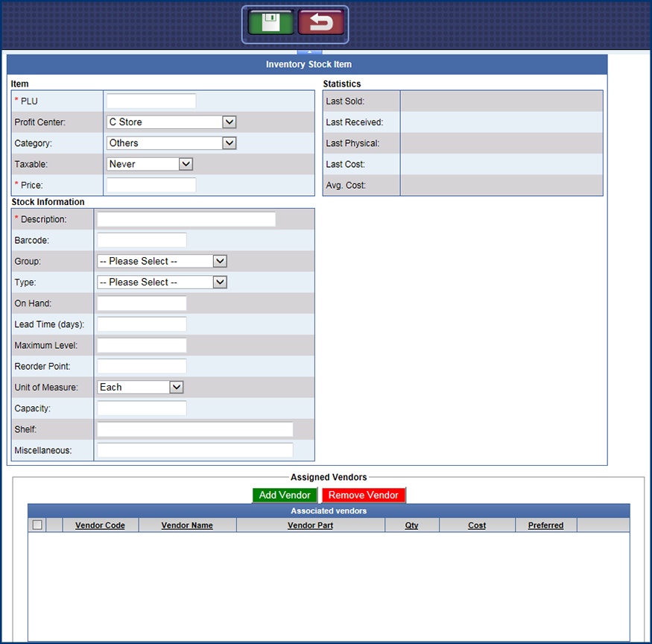The width and height of the screenshot is (652, 644).
Task: Focus the Description text field
Action: 186,220
